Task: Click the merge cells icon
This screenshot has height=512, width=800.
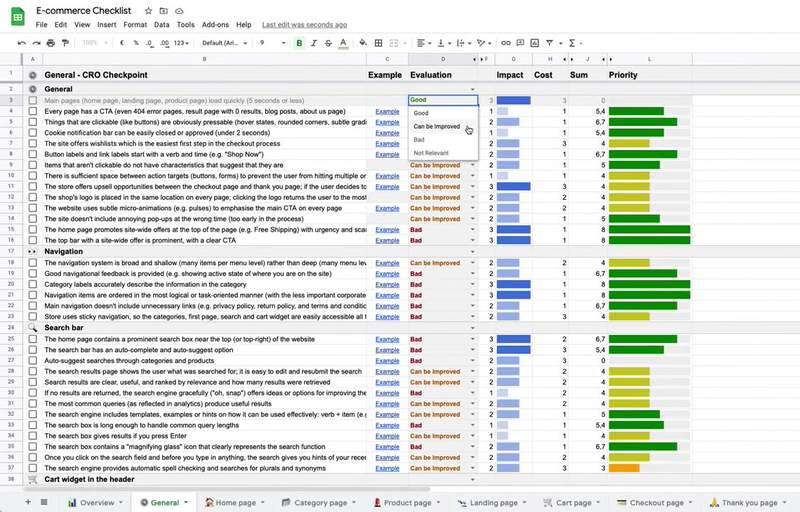Action: point(394,43)
